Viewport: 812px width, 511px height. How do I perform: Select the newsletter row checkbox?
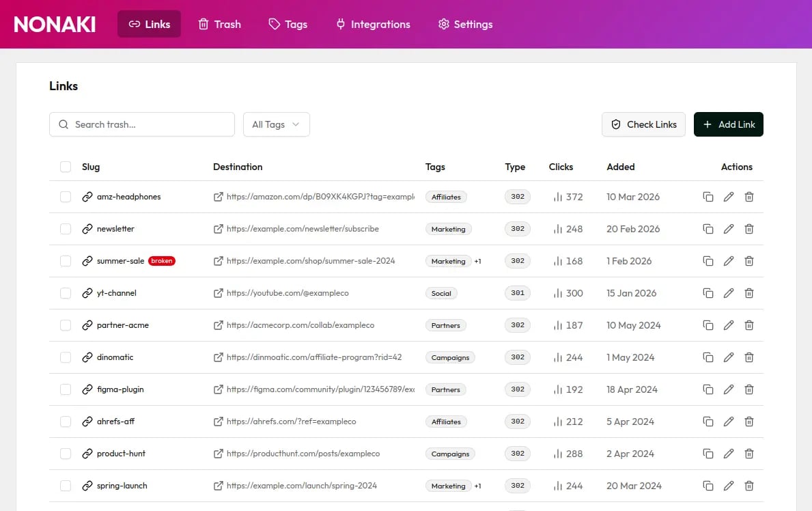tap(66, 229)
